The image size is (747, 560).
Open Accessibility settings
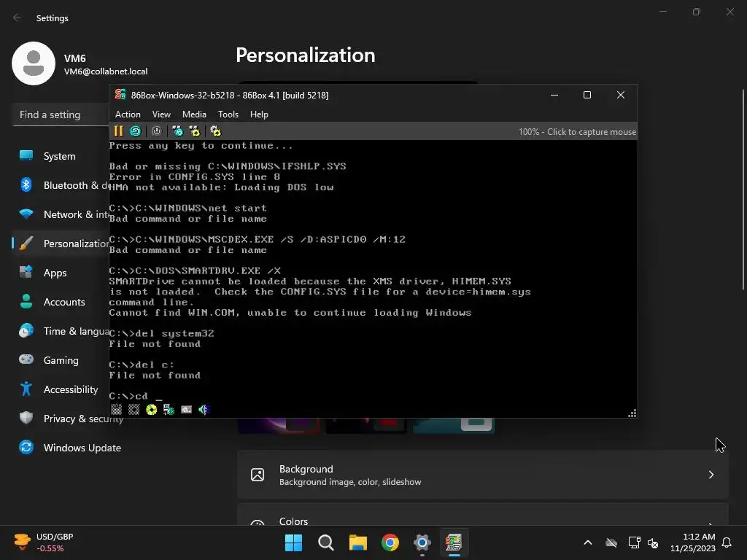[60, 389]
